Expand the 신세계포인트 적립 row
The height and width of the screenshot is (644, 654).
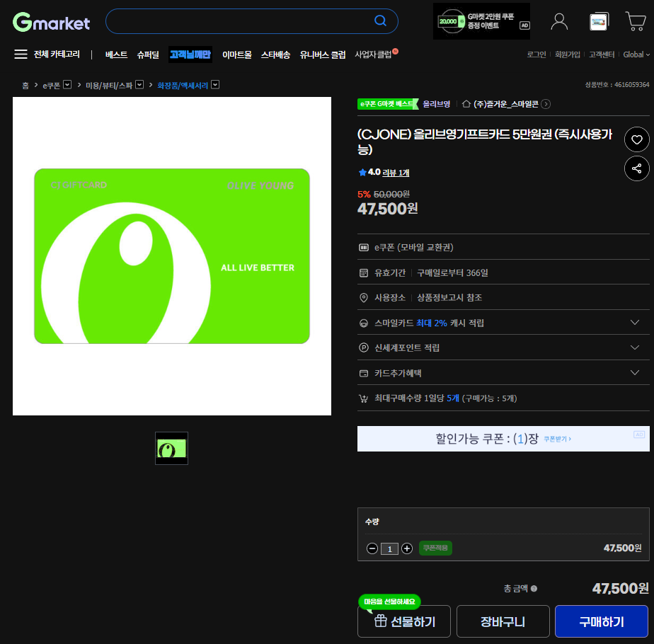[x=634, y=347]
